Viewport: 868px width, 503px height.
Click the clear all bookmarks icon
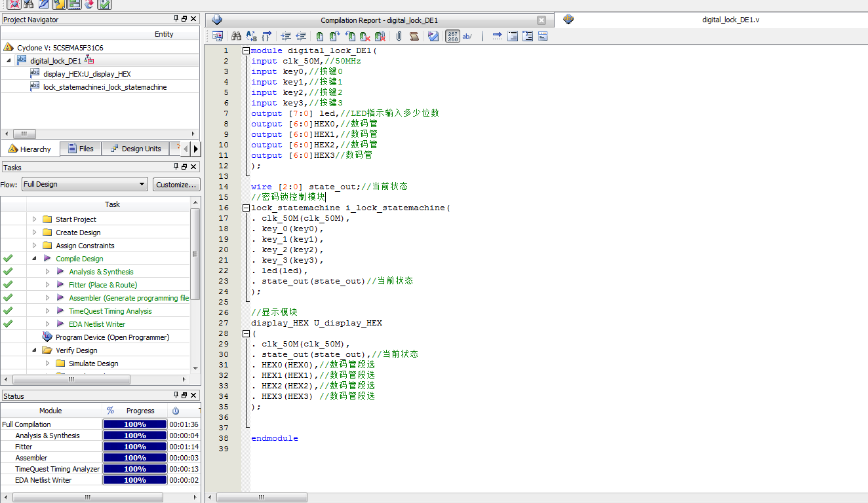[x=380, y=37]
